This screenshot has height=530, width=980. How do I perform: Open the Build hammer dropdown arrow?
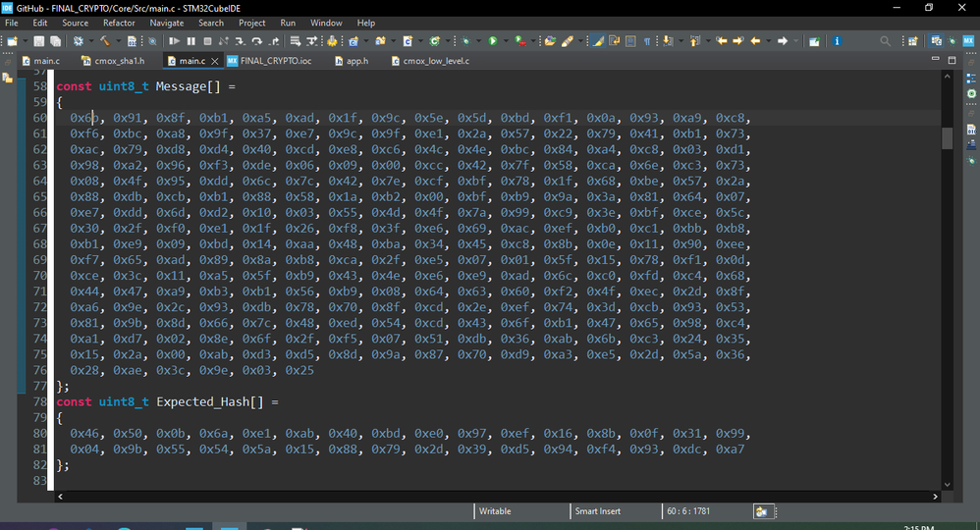118,40
